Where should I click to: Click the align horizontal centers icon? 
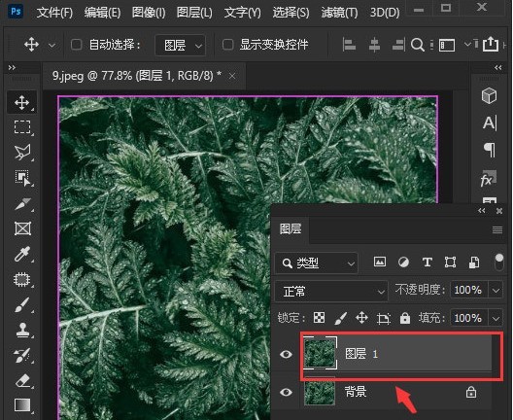374,45
